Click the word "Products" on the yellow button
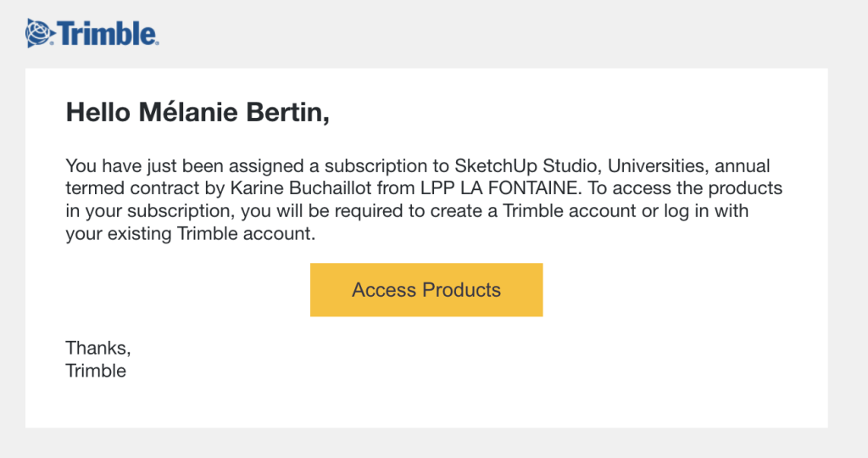Screen dimensions: 868x458 pyautogui.click(x=461, y=289)
